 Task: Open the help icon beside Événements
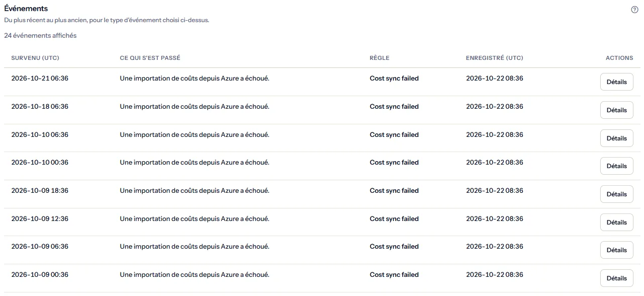(634, 10)
